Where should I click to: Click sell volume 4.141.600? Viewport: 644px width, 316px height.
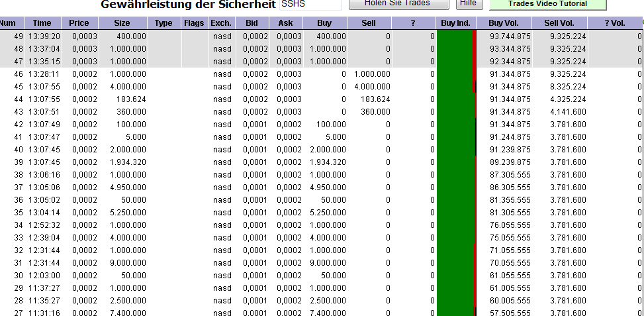click(x=568, y=112)
